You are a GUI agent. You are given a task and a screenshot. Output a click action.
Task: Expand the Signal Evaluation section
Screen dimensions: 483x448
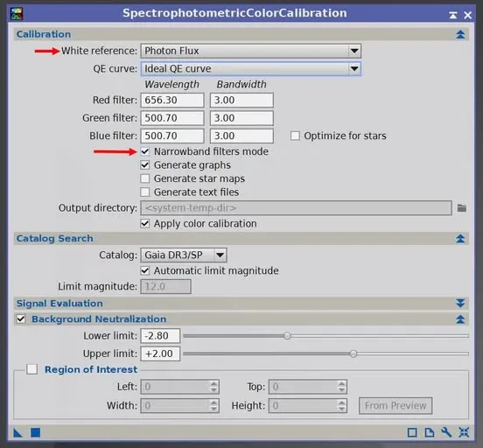tap(460, 304)
